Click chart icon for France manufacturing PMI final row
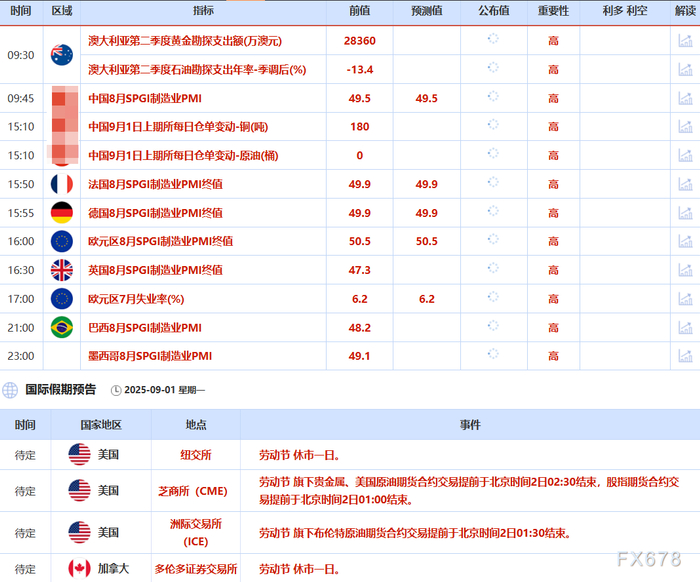The image size is (700, 582). [x=685, y=184]
